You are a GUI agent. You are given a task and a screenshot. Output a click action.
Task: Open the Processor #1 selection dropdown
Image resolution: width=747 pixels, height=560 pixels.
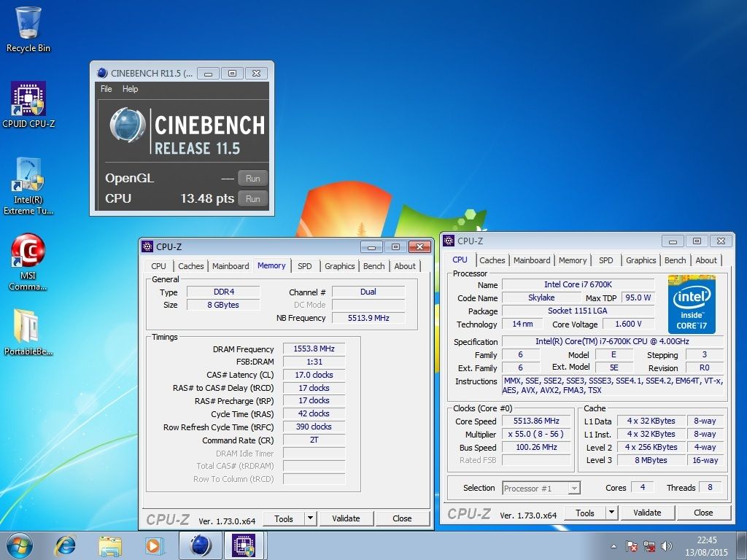pyautogui.click(x=541, y=488)
